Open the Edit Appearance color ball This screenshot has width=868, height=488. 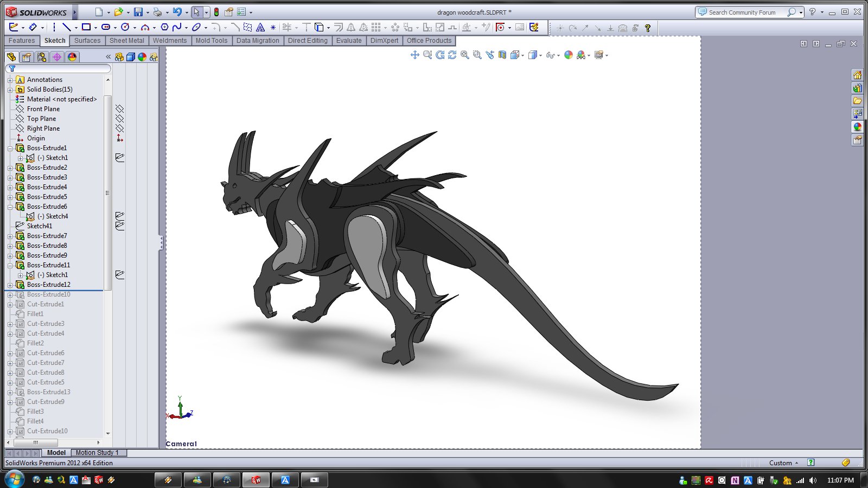pos(568,55)
